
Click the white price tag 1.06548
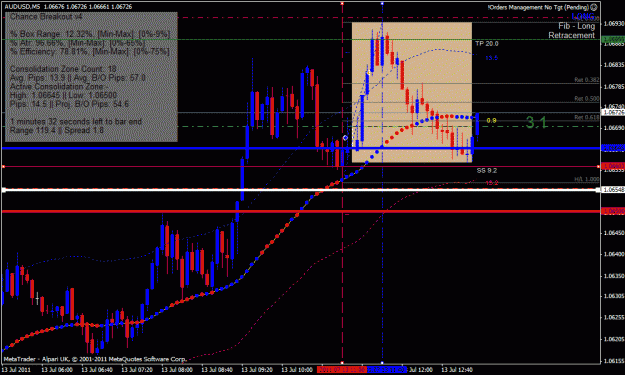click(612, 190)
